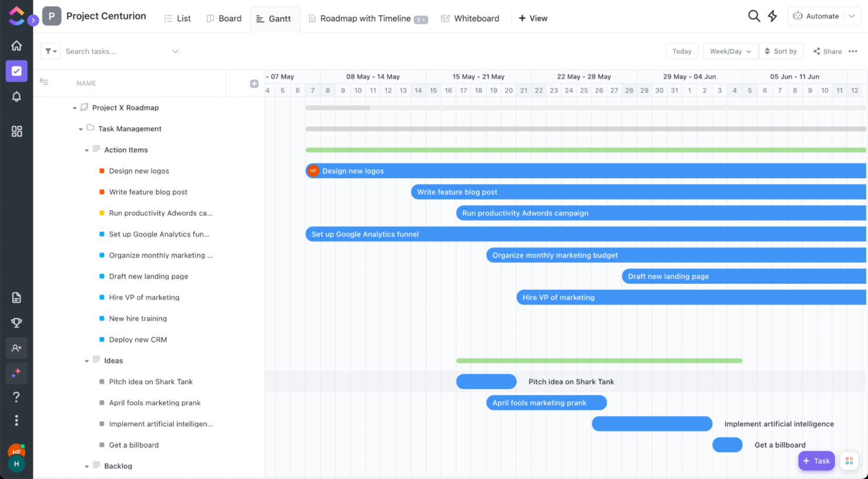Open dashboards grid icon in sidebar
This screenshot has width=868, height=479.
(16, 131)
